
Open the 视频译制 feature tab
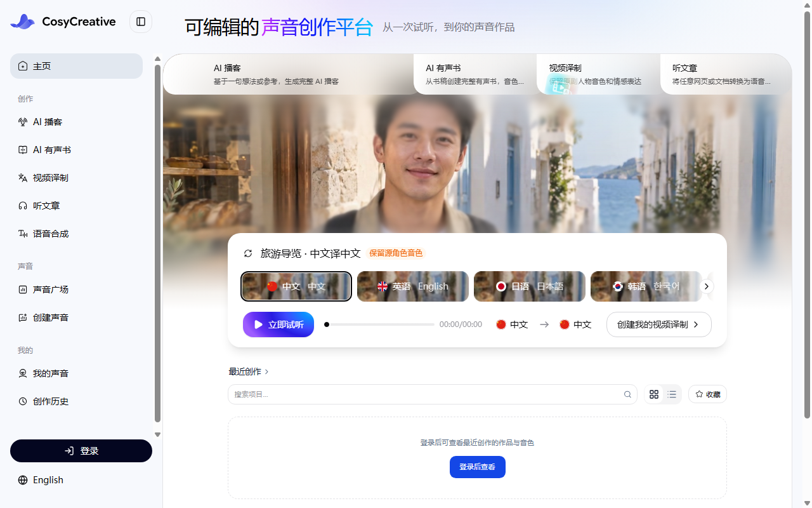click(598, 74)
